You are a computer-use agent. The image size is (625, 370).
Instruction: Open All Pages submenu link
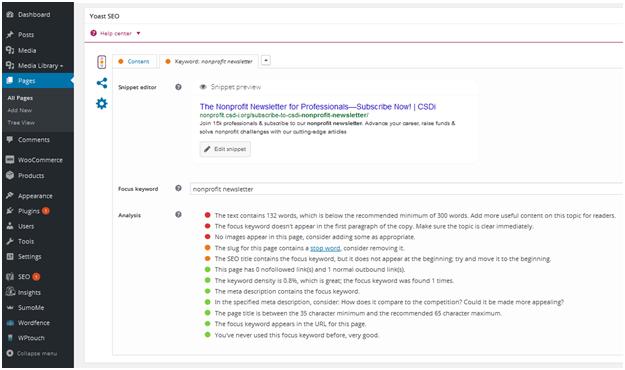tap(20, 98)
